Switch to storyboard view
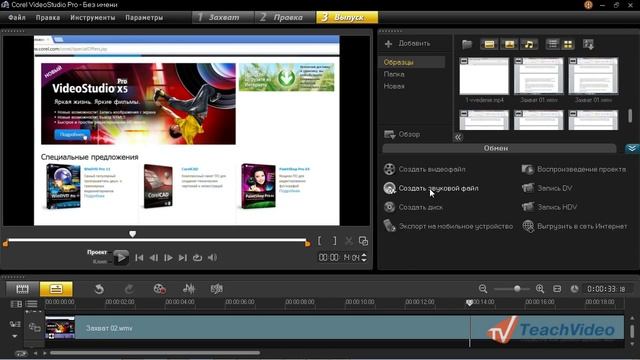 tap(22, 289)
